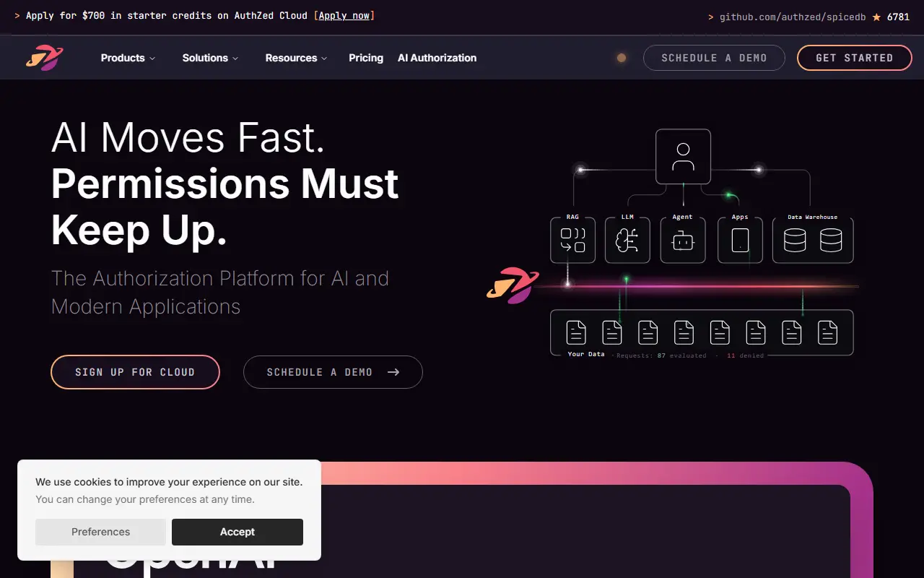Open the Pricing page from the navbar
This screenshot has width=924, height=578.
pyautogui.click(x=366, y=58)
